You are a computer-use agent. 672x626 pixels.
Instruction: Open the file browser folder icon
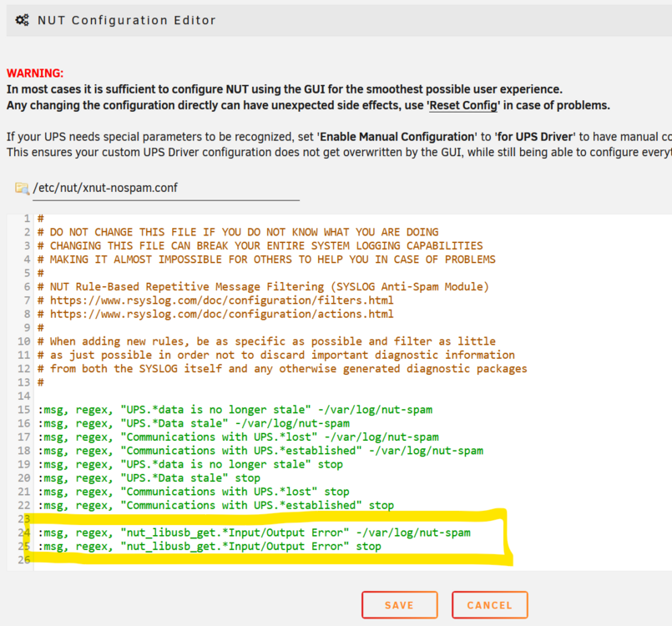pyautogui.click(x=22, y=188)
